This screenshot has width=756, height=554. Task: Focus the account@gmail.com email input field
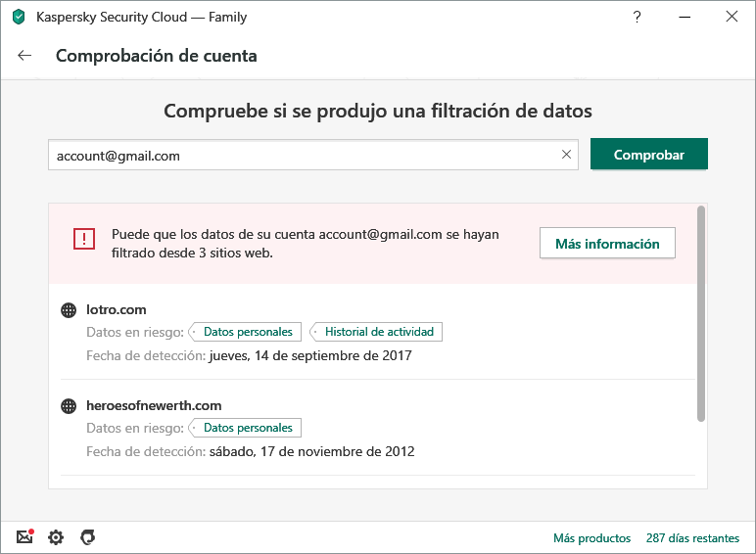304,155
